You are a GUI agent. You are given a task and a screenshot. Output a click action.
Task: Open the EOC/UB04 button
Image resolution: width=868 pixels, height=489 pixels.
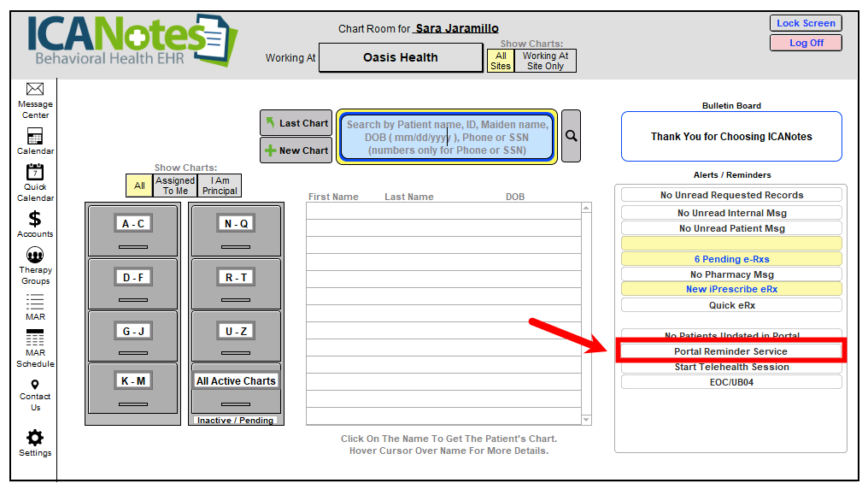tap(731, 382)
